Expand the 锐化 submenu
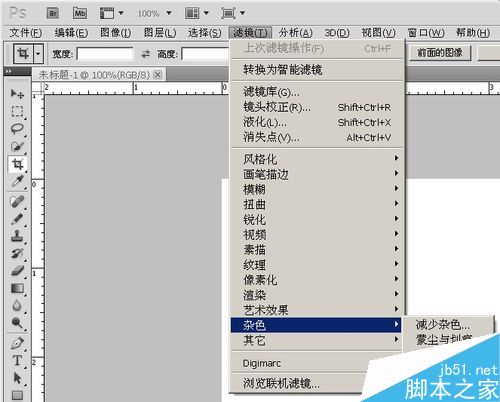This screenshot has height=402, width=500. coord(317,219)
